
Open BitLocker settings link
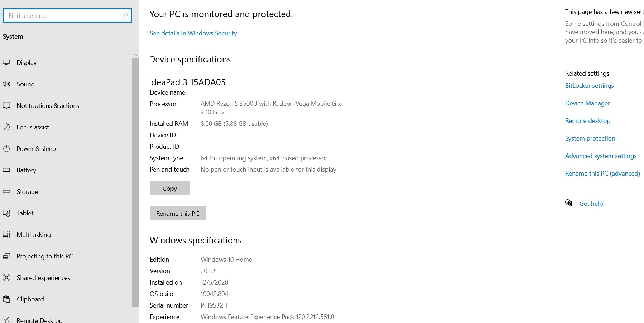click(x=589, y=86)
